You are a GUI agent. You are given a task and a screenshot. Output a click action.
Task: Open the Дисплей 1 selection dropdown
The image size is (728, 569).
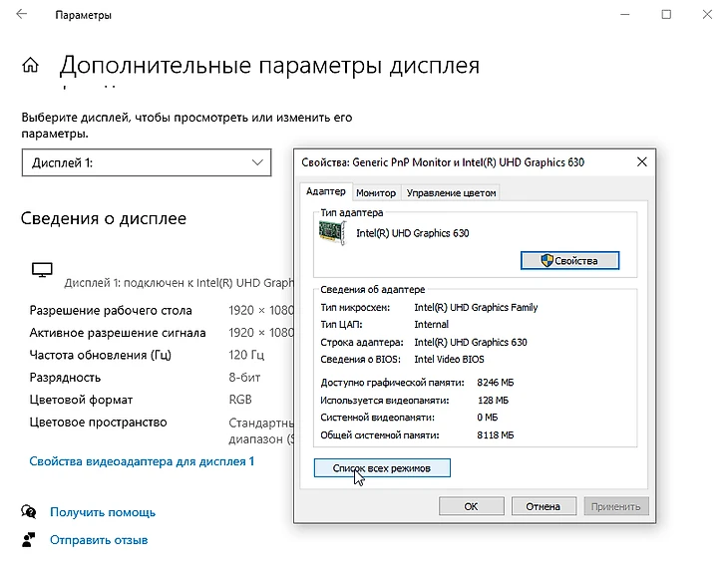(147, 162)
